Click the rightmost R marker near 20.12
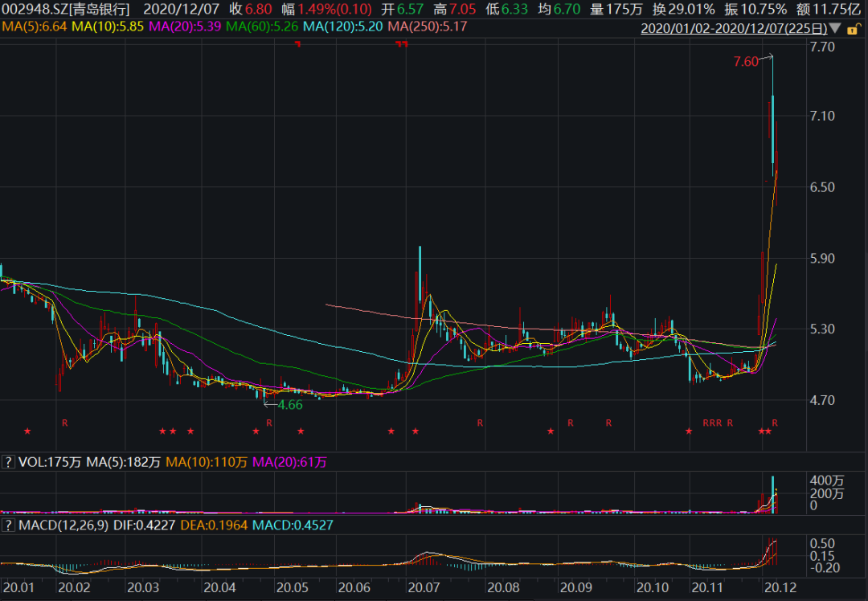Screen dimensions: 868x601 click(x=775, y=423)
